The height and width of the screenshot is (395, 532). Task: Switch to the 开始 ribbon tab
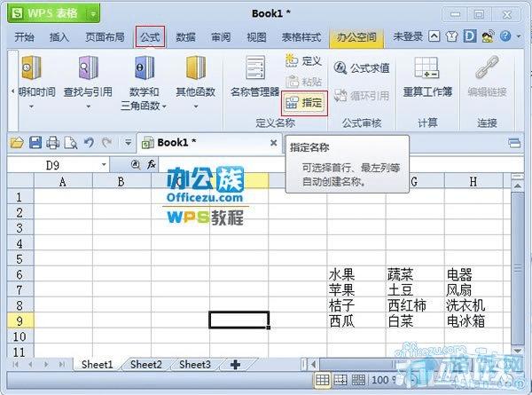24,36
